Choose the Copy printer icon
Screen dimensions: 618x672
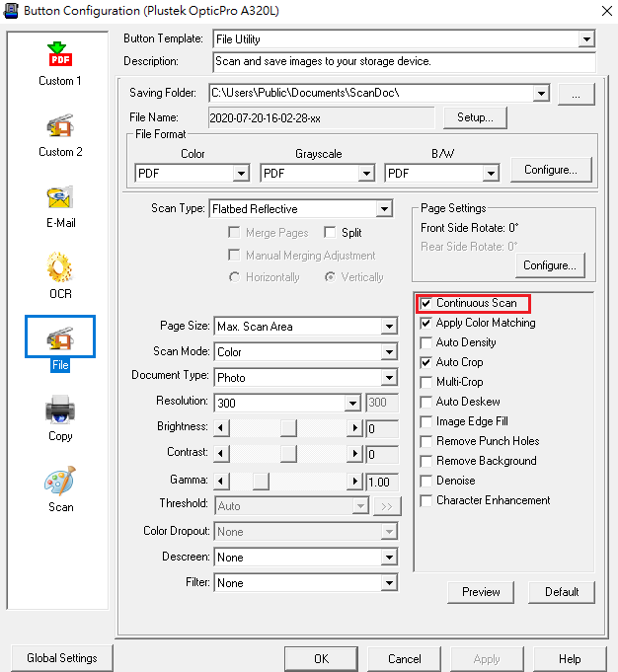[60, 410]
